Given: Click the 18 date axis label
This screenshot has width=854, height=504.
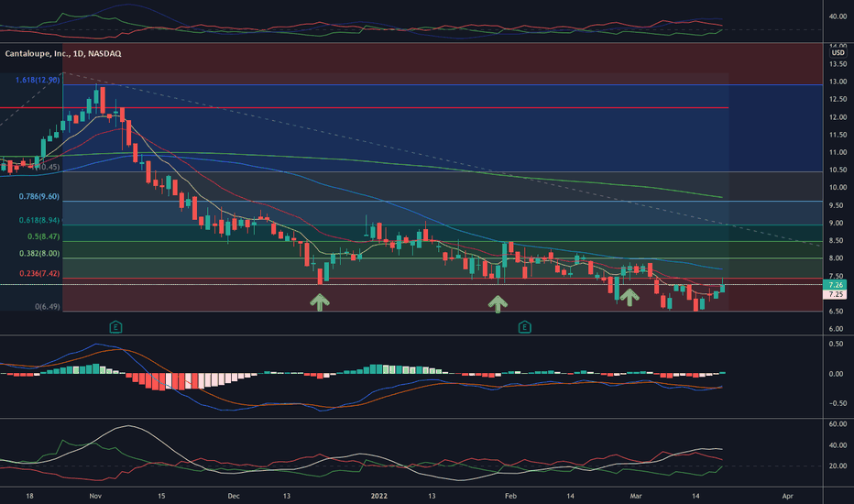Looking at the screenshot, I should pos(29,496).
